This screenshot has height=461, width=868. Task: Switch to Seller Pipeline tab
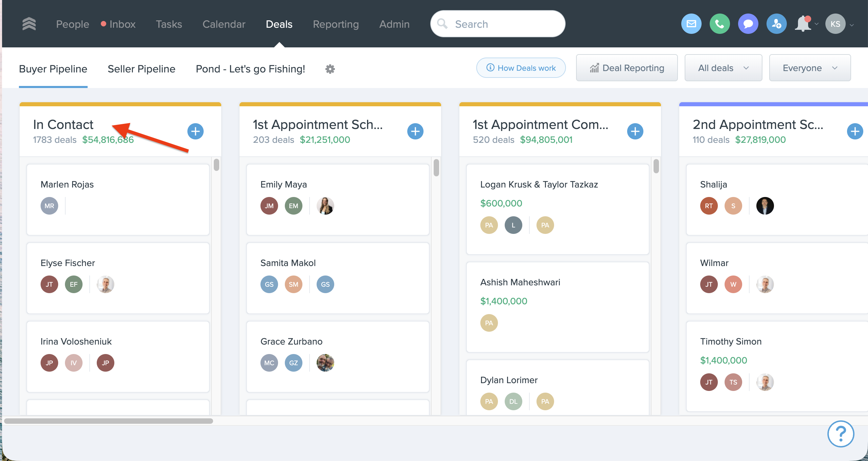(141, 69)
